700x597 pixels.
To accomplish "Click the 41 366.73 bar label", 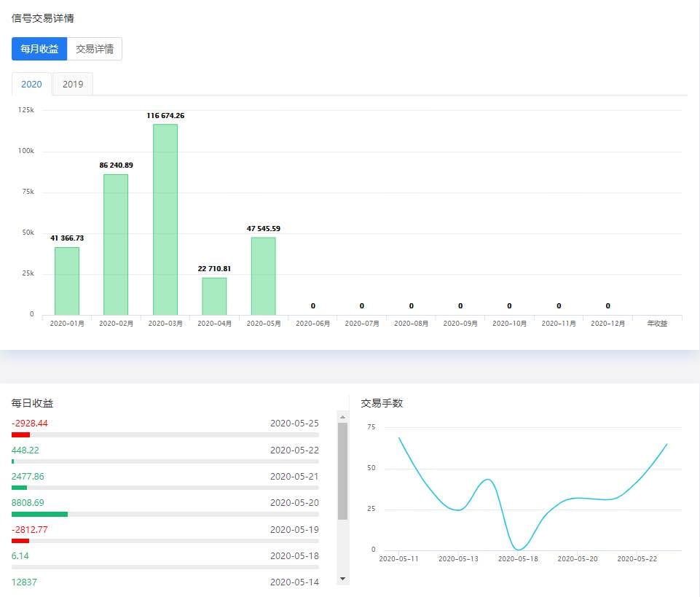I will [67, 238].
